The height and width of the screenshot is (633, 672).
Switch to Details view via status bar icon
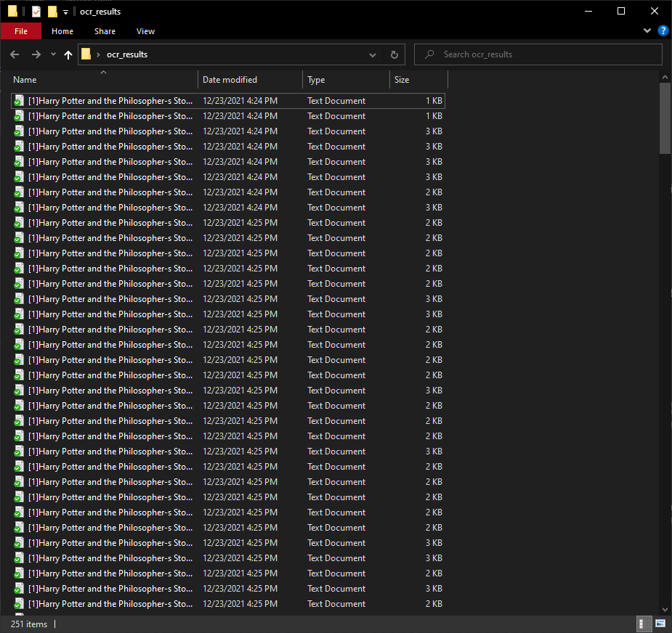(644, 624)
